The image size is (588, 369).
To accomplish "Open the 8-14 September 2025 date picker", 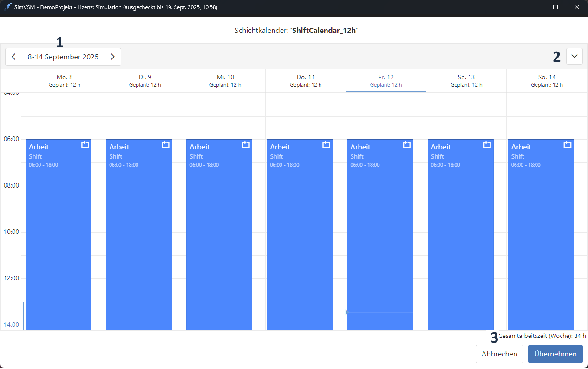I will (63, 57).
